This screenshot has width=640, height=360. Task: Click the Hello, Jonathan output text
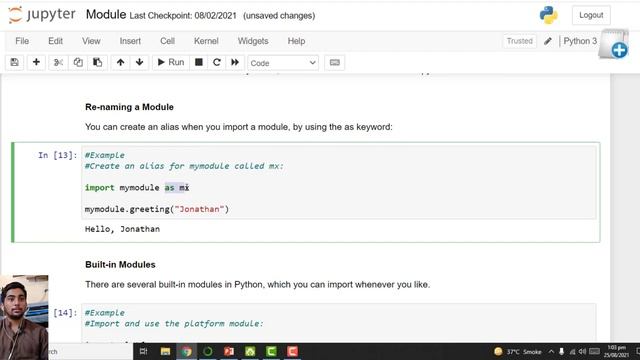(x=122, y=229)
